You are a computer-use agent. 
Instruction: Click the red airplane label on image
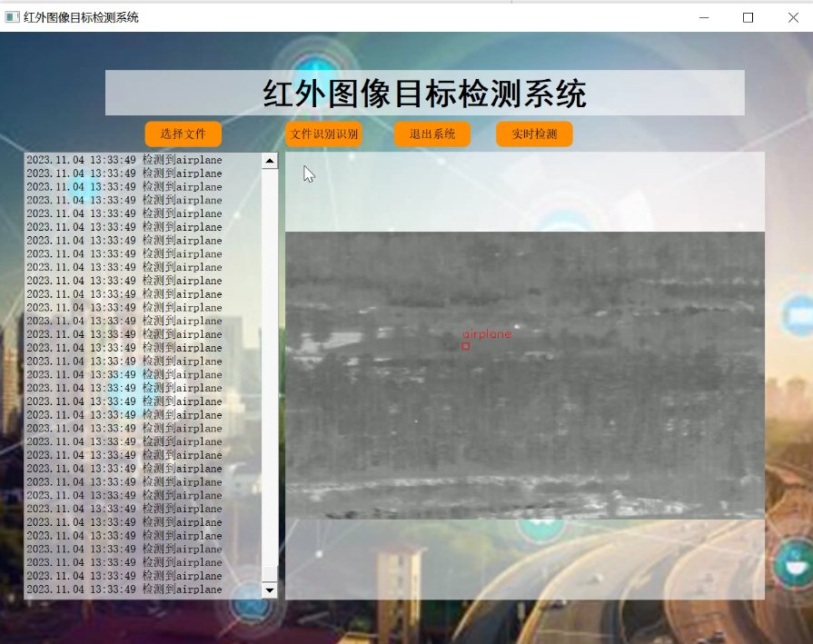point(487,334)
